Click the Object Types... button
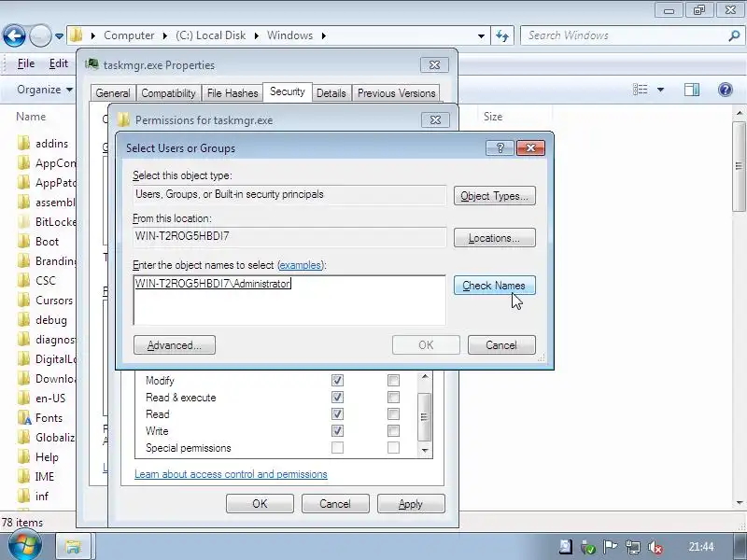 click(x=495, y=196)
